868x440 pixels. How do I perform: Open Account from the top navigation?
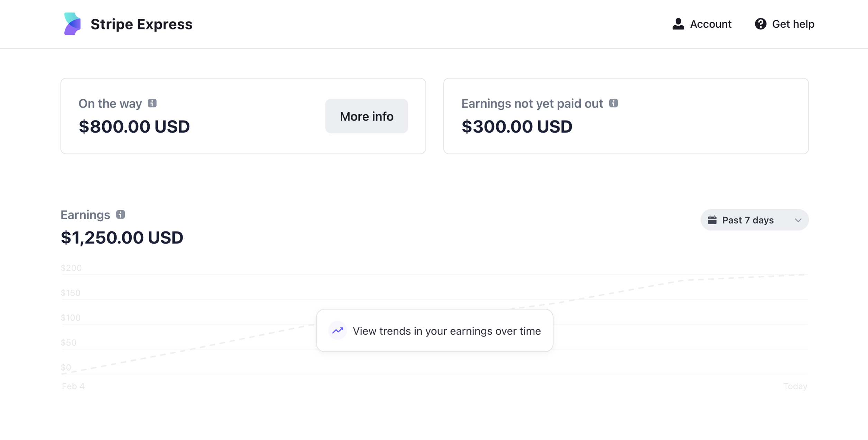pyautogui.click(x=710, y=24)
